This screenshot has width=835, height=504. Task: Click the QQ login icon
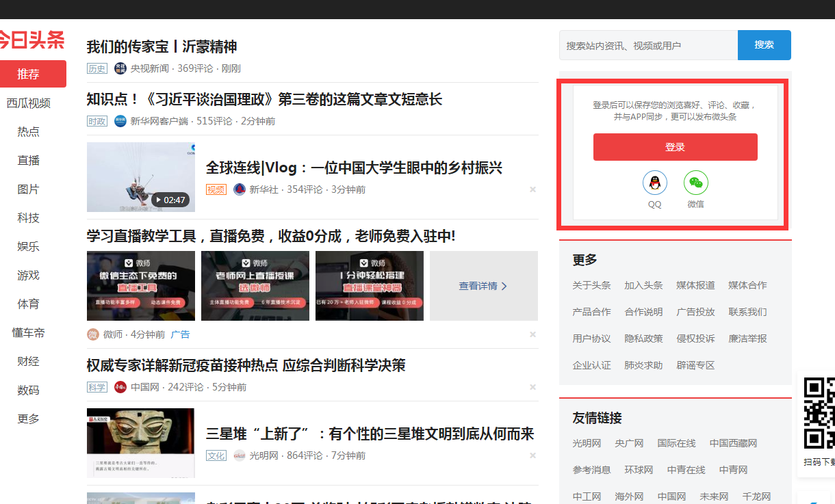pos(654,183)
